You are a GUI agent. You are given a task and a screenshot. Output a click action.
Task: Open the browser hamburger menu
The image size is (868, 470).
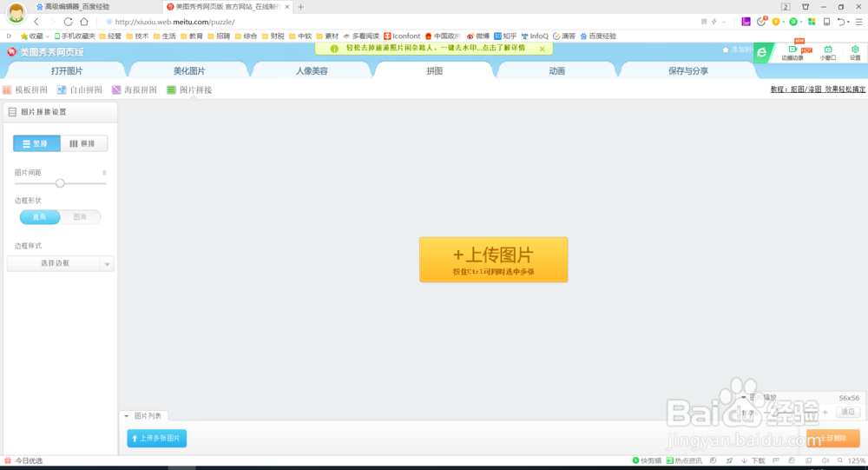858,22
